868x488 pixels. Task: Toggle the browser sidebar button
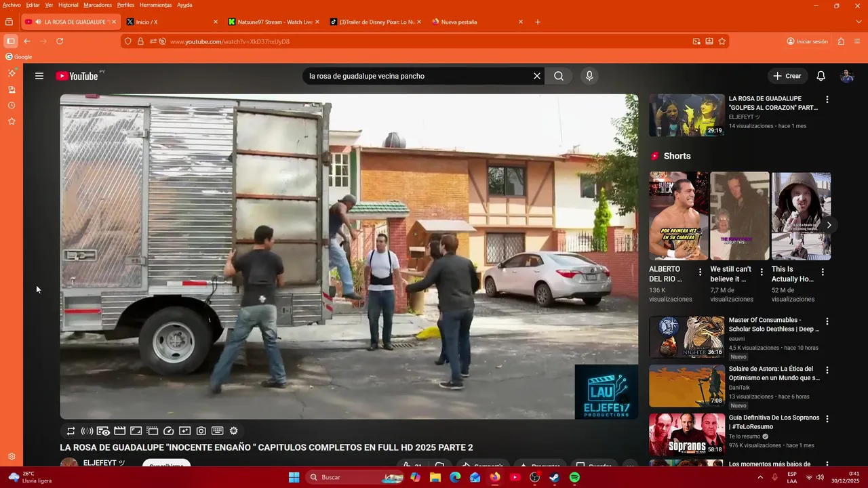pos(10,41)
